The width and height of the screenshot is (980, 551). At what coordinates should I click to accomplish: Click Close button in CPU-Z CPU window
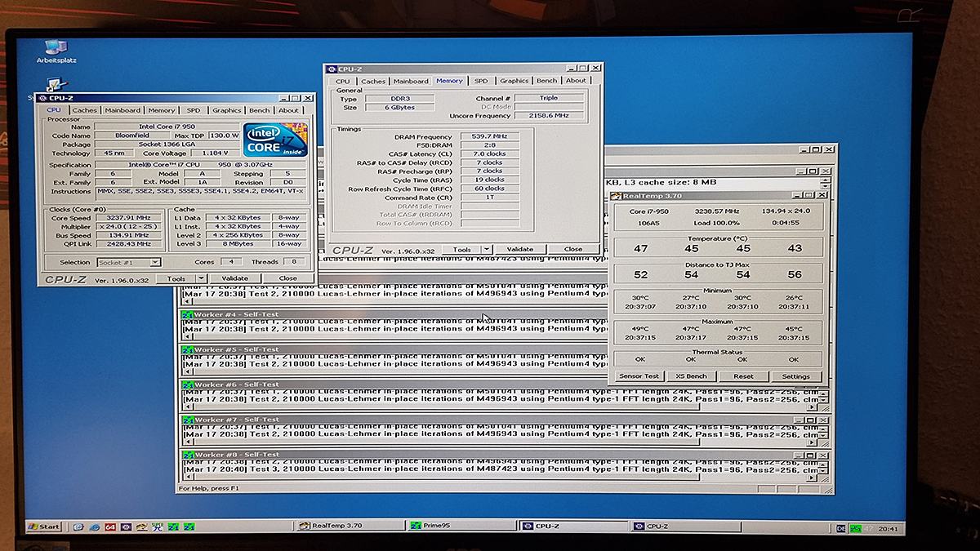[287, 278]
